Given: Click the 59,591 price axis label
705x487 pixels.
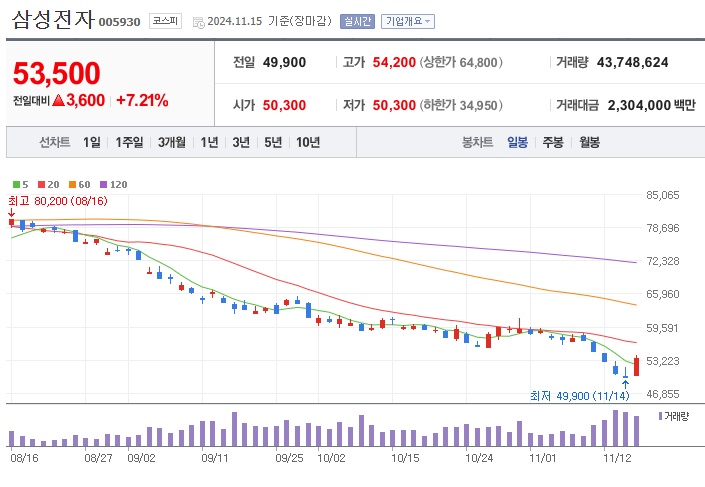Looking at the screenshot, I should click(663, 328).
